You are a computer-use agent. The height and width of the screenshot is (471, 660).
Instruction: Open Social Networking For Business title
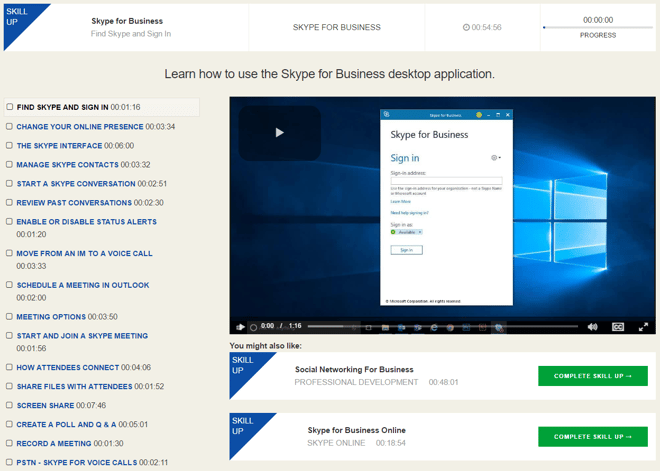point(354,369)
